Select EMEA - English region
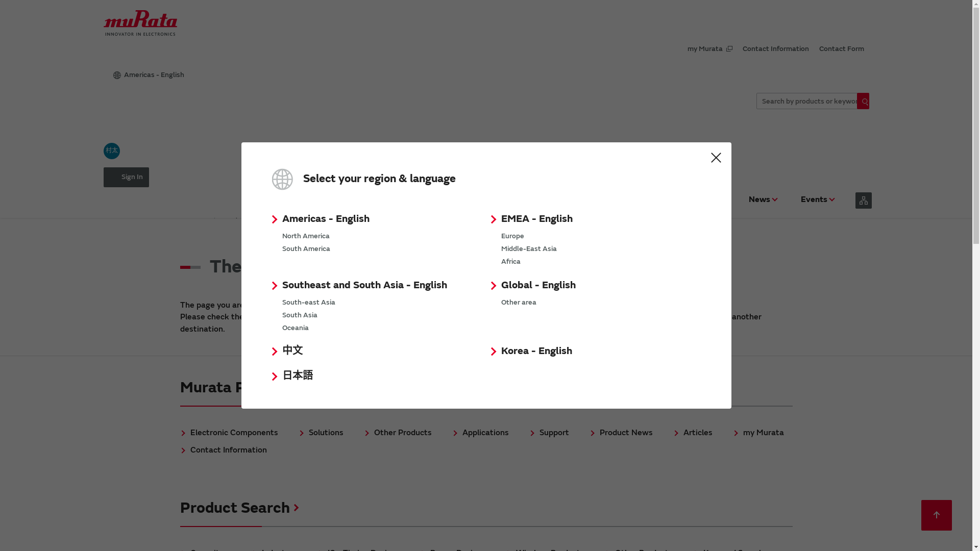Screen dimensions: 980x551 (536, 219)
